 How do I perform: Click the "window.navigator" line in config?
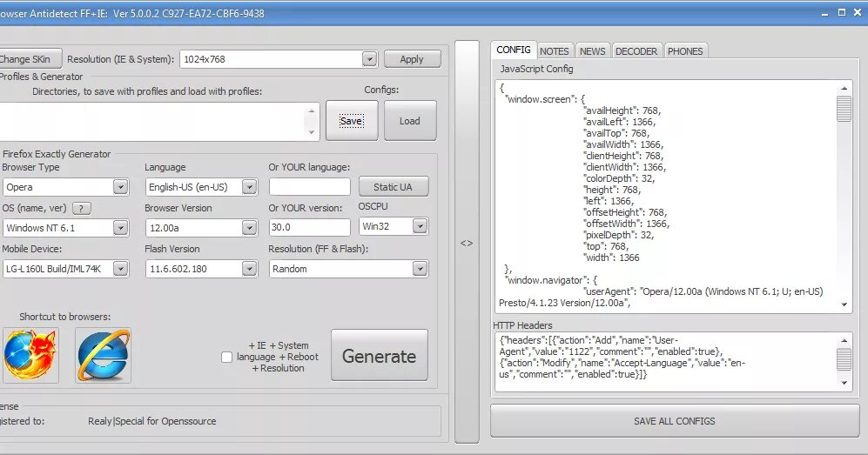pyautogui.click(x=551, y=280)
